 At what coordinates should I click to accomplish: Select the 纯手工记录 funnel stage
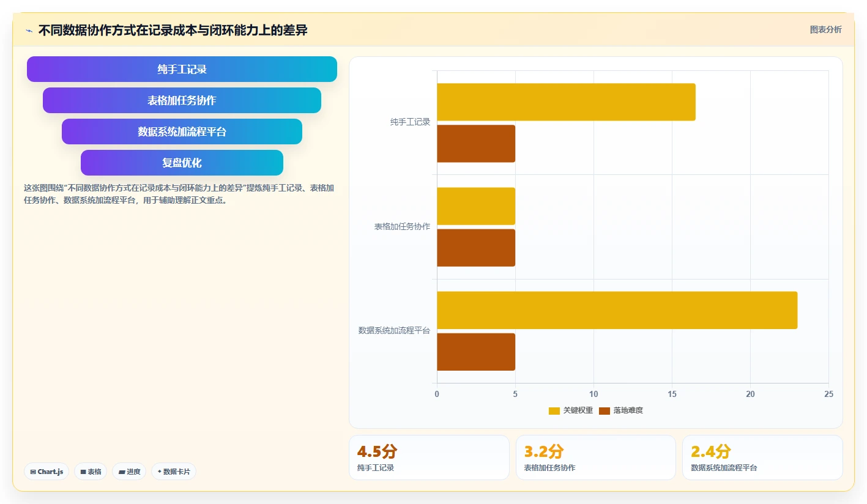[x=182, y=69]
